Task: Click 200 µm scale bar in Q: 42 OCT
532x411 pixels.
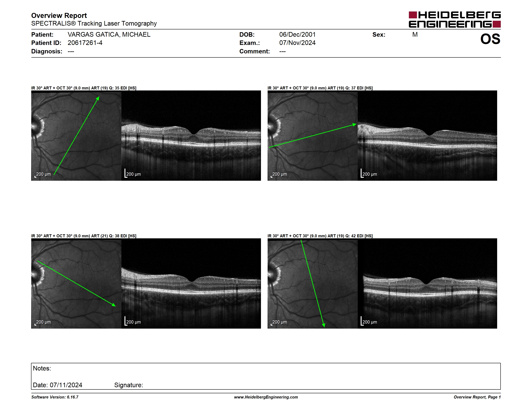Action: (369, 321)
